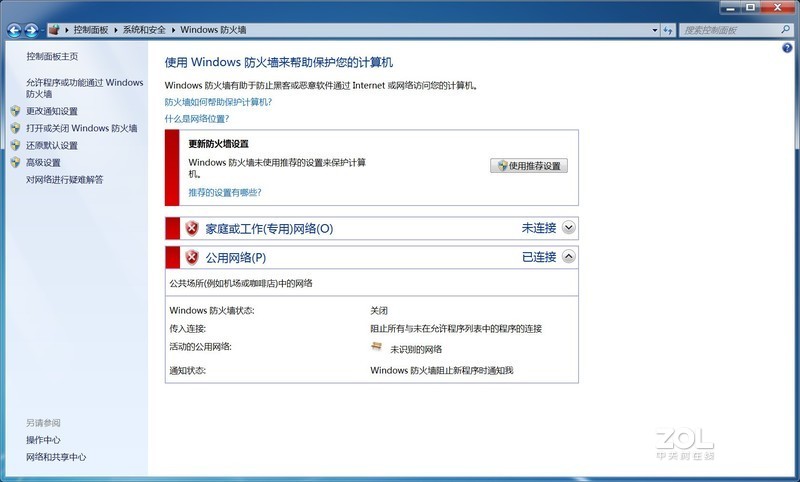Viewport: 800px width, 482px height.
Task: Open 防火墙如何帮助保护计算机? help link
Action: click(218, 102)
